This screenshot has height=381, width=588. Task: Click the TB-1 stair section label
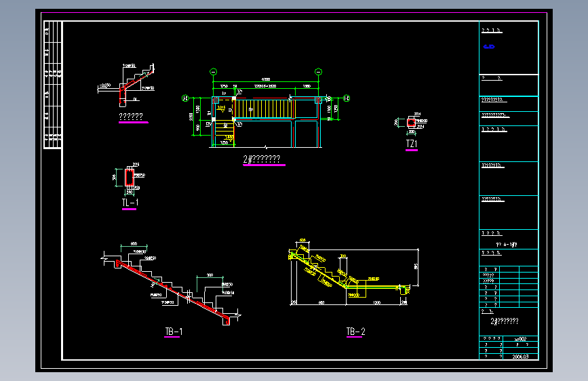[x=174, y=332]
